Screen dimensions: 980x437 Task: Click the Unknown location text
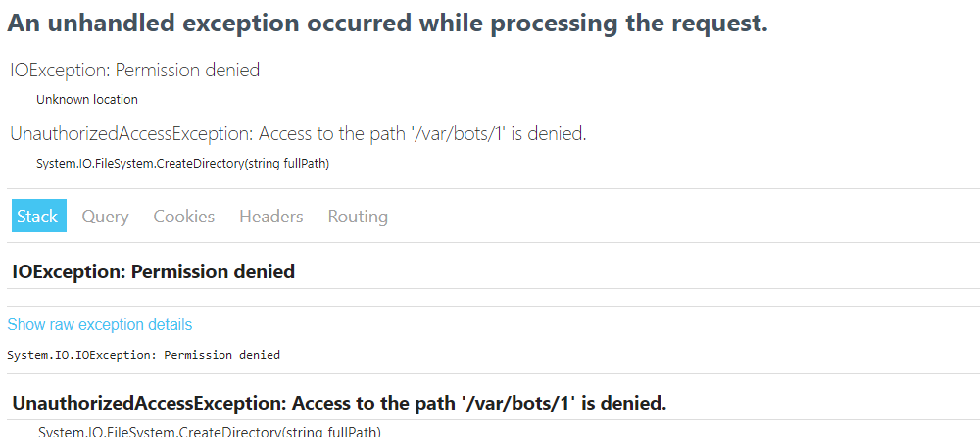coord(87,99)
